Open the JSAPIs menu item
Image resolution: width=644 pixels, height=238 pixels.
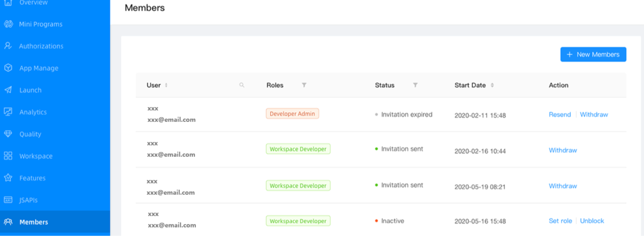pyautogui.click(x=28, y=200)
